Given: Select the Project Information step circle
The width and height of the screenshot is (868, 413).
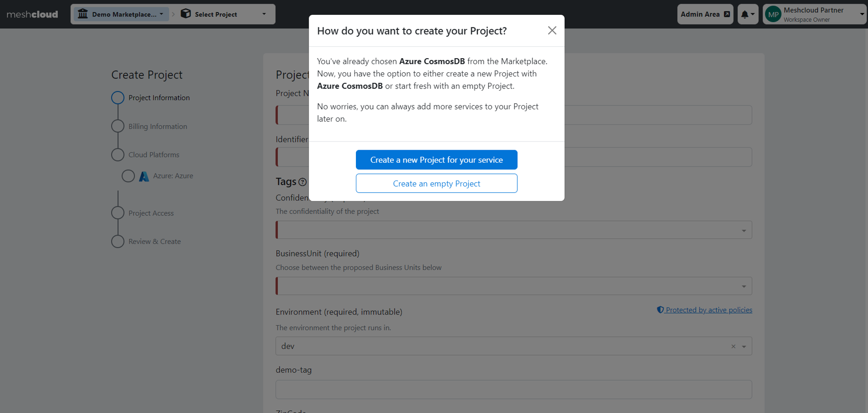Looking at the screenshot, I should click(x=118, y=98).
